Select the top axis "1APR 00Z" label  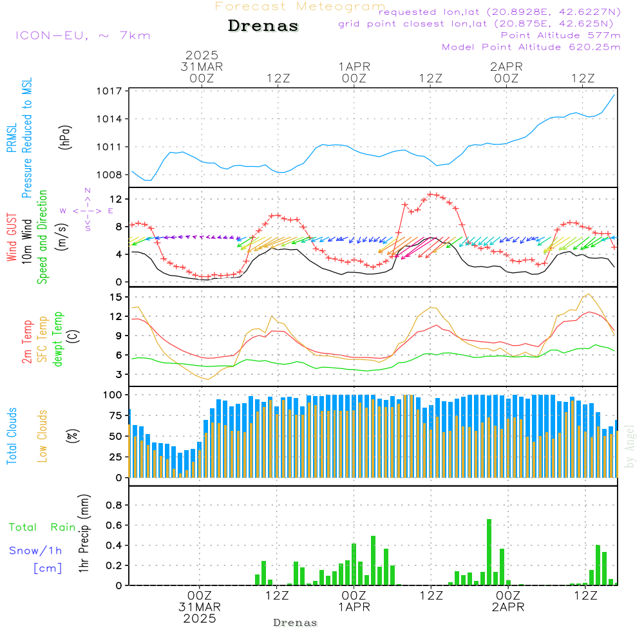coord(354,72)
